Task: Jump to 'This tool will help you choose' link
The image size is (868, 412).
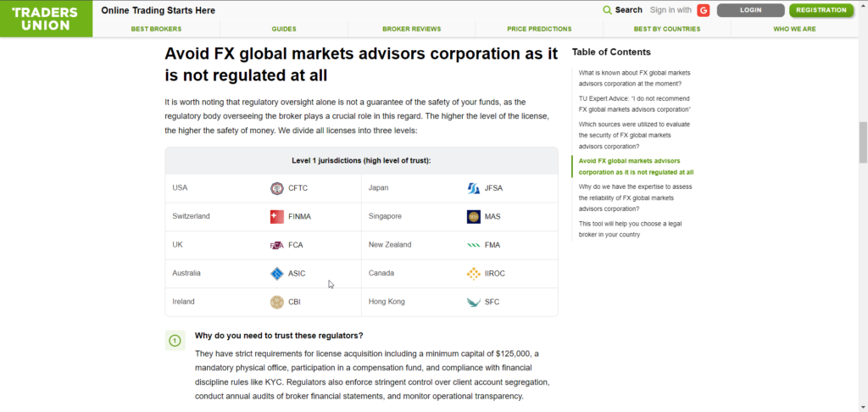Action: (630, 229)
